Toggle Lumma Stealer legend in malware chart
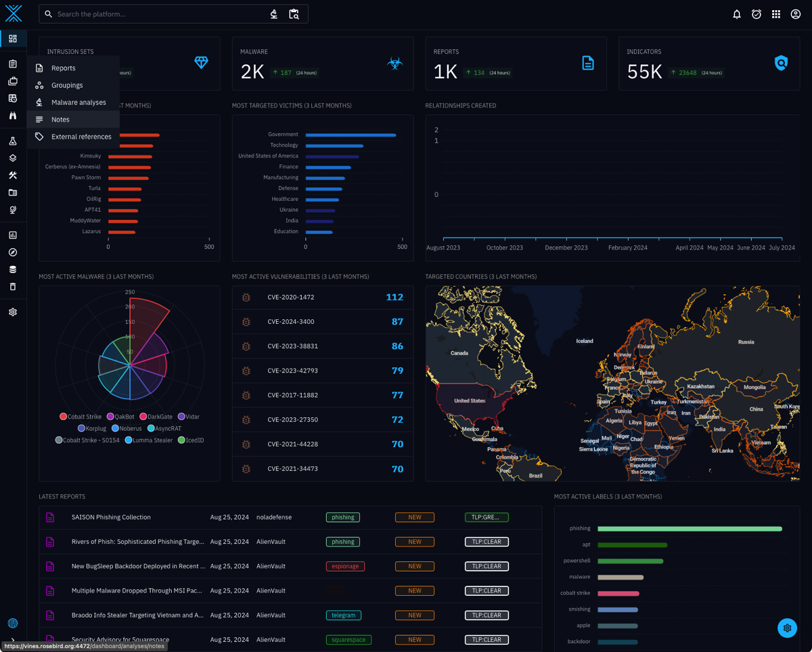The height and width of the screenshot is (652, 812). [x=149, y=440]
